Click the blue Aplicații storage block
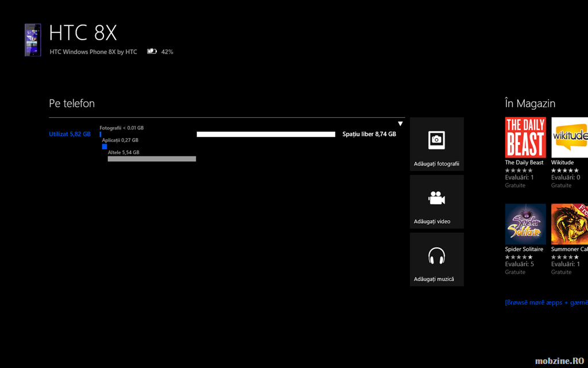Viewport: 588px width, 368px height. pyautogui.click(x=105, y=147)
